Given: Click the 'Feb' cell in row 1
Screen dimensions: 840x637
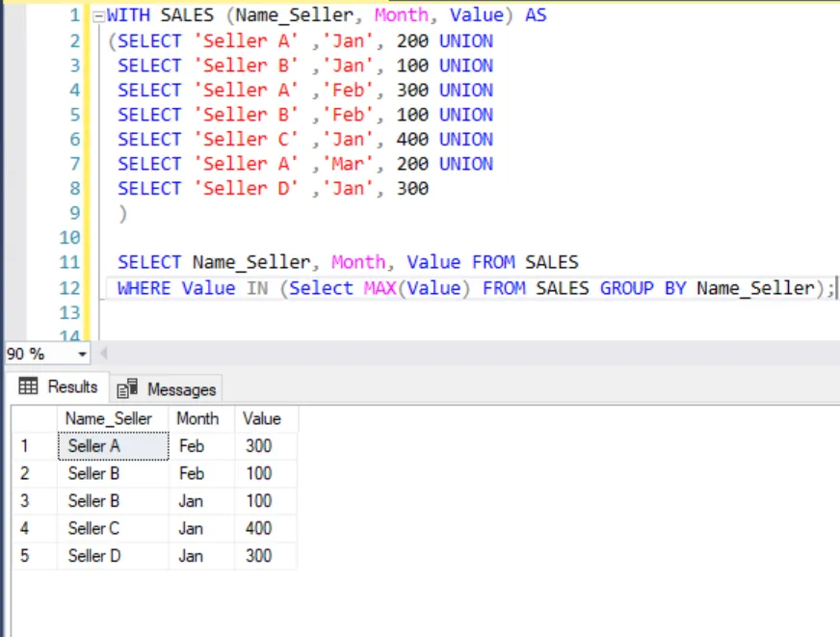Looking at the screenshot, I should tap(201, 446).
